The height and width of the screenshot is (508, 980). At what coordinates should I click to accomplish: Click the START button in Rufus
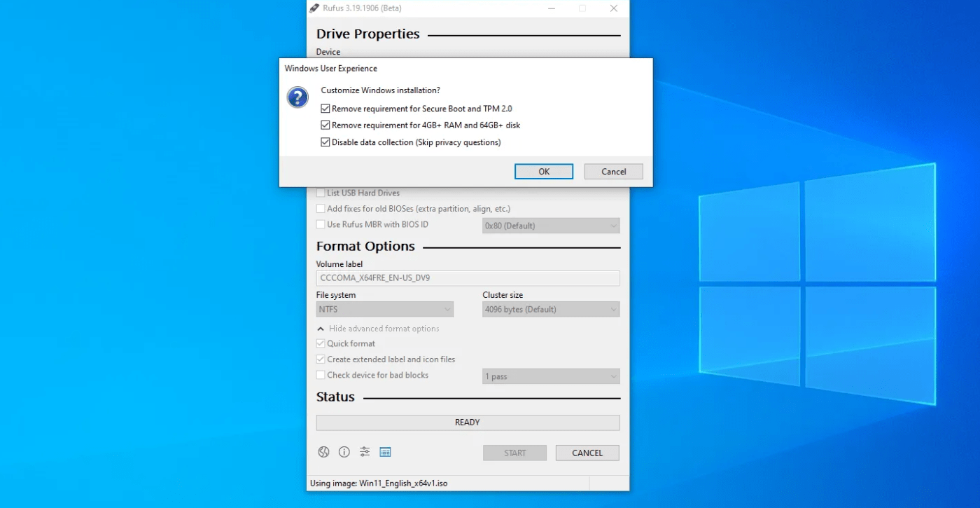click(x=514, y=453)
